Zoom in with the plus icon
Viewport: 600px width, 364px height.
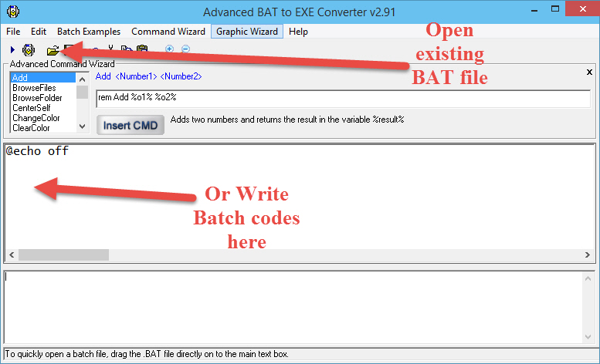(x=170, y=49)
